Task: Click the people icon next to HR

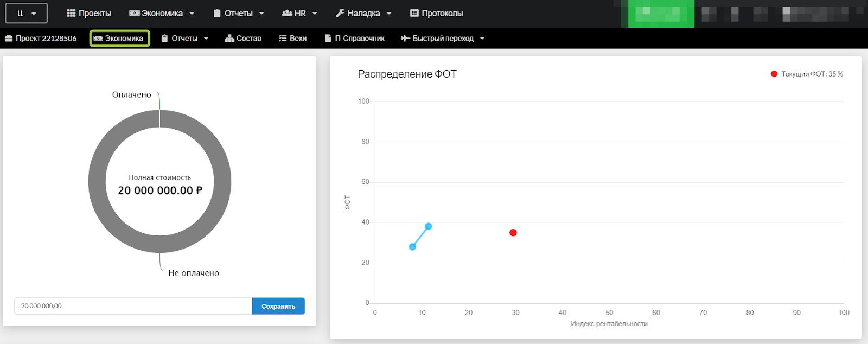Action: [287, 13]
